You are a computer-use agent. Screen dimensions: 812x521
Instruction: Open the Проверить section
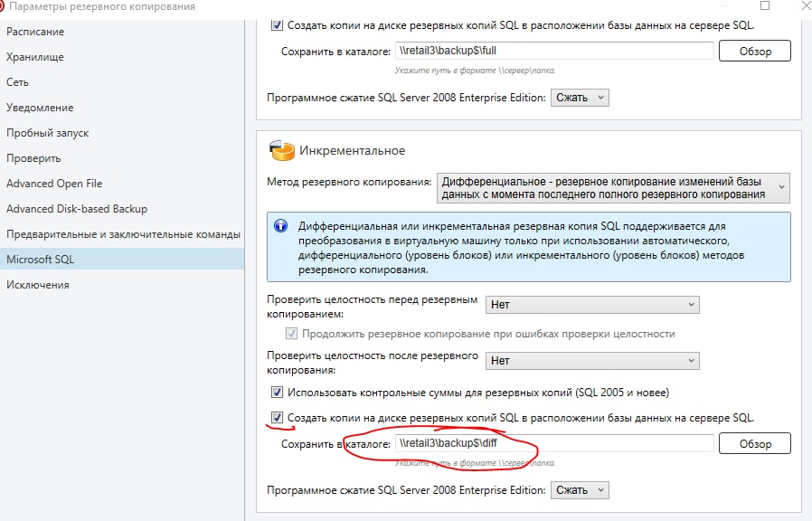[33, 158]
